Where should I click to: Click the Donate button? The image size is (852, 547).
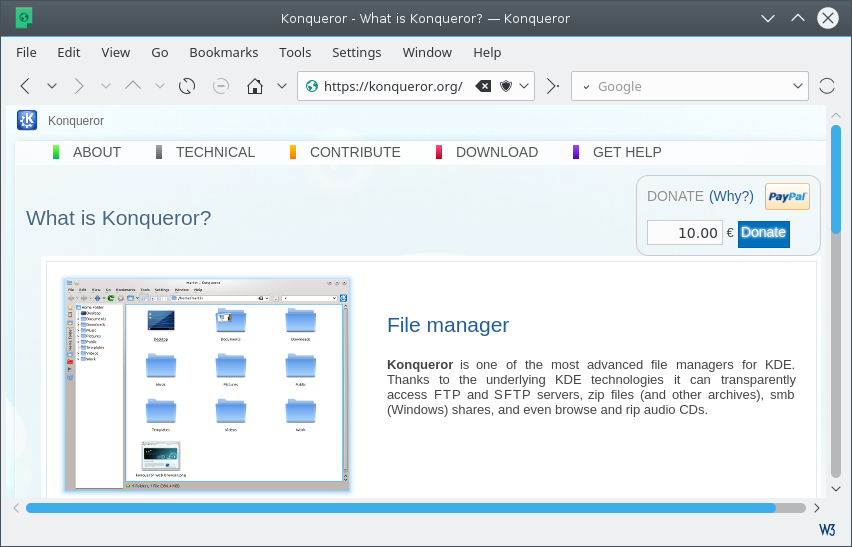(x=763, y=233)
